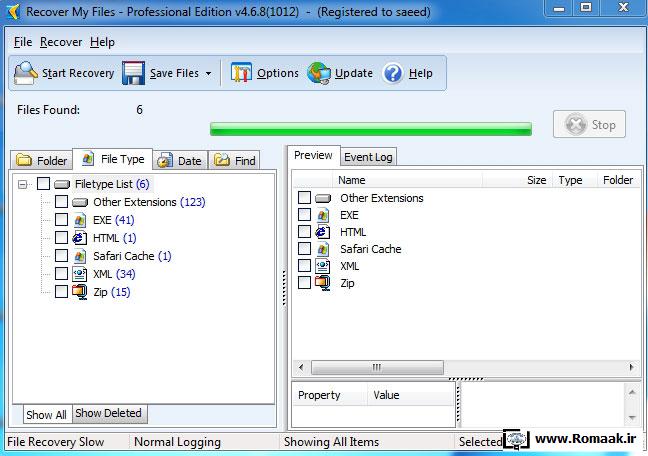Check HTML checkbox in the preview list
The image size is (648, 456).
click(304, 232)
